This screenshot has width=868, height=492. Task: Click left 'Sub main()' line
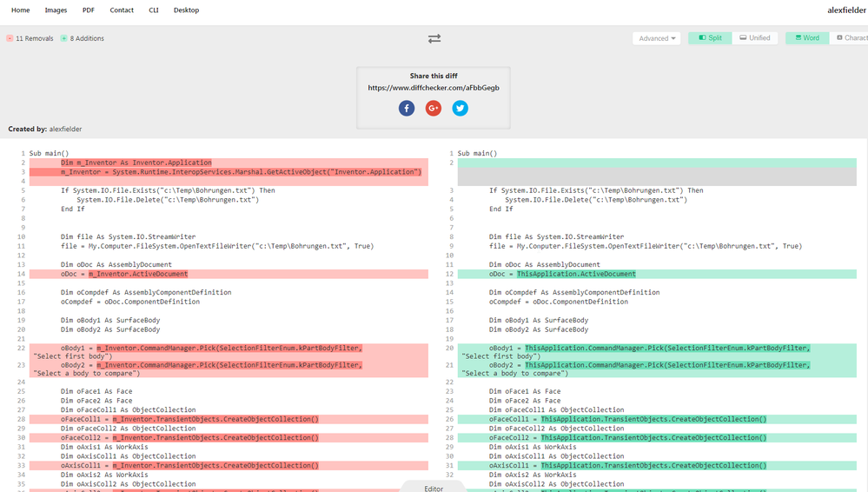[x=49, y=154]
